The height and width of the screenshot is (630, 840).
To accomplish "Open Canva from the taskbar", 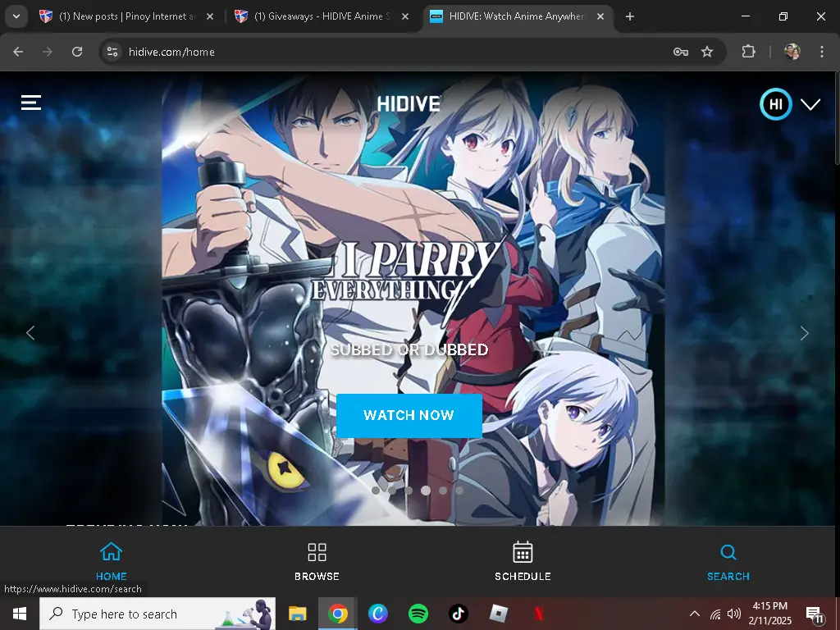I will (377, 614).
